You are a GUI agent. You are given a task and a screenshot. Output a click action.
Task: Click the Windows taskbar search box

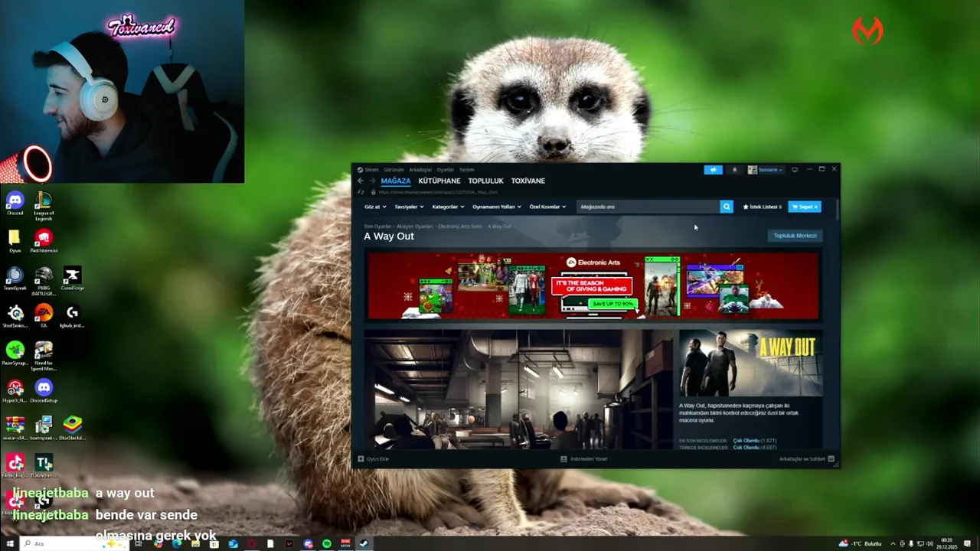73,543
